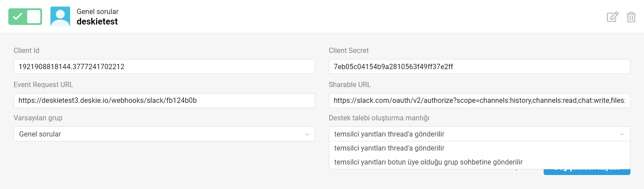644x189 pixels.
Task: Click into the Event Request URL field
Action: pos(164,100)
